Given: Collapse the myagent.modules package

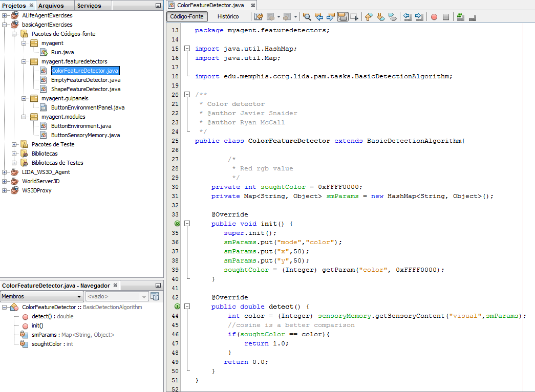Looking at the screenshot, I should 24,117.
